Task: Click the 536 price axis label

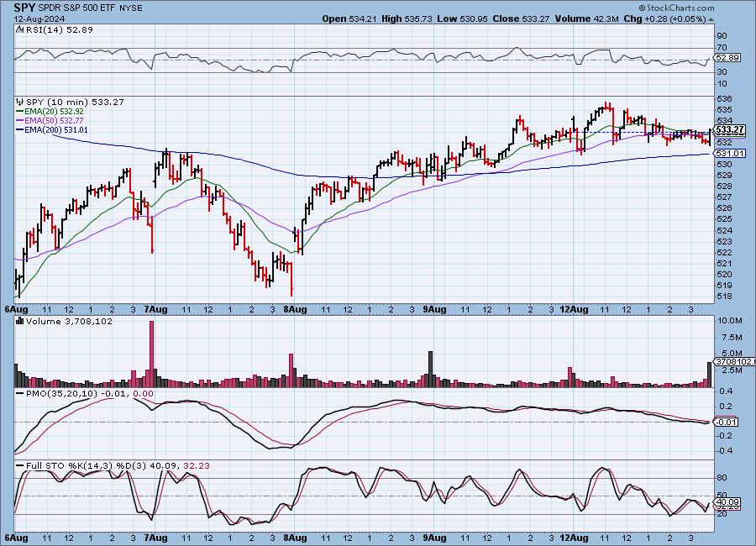Action: (723, 99)
